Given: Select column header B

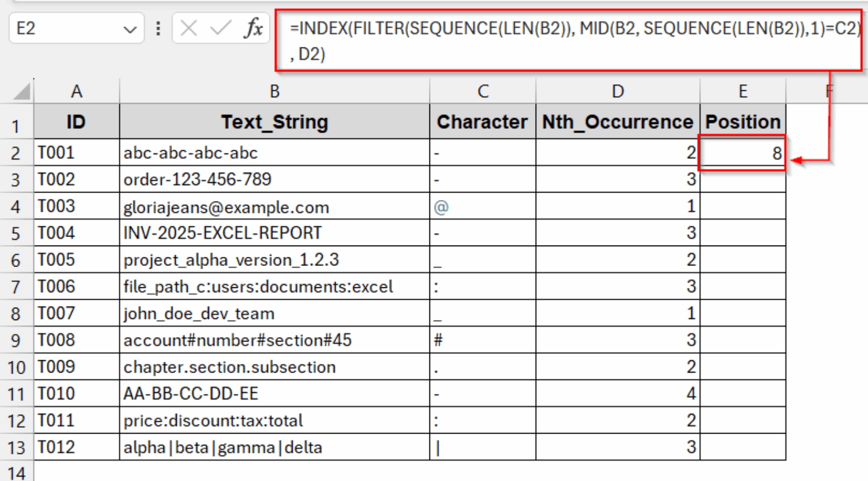Looking at the screenshot, I should (275, 90).
